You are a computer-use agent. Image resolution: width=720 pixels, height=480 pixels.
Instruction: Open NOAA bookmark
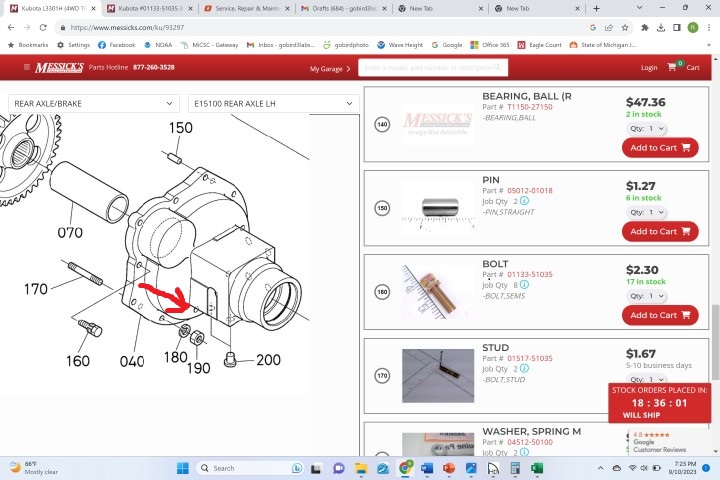tap(158, 45)
